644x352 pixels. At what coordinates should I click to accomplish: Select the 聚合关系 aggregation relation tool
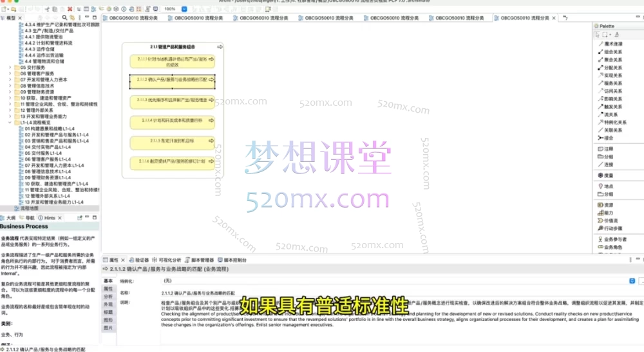[611, 59]
